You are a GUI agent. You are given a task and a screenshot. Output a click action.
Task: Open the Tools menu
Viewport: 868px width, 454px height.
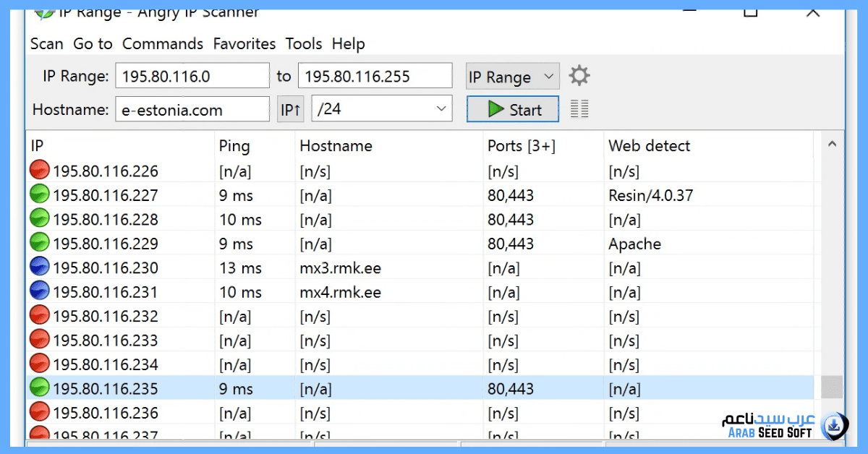click(304, 44)
